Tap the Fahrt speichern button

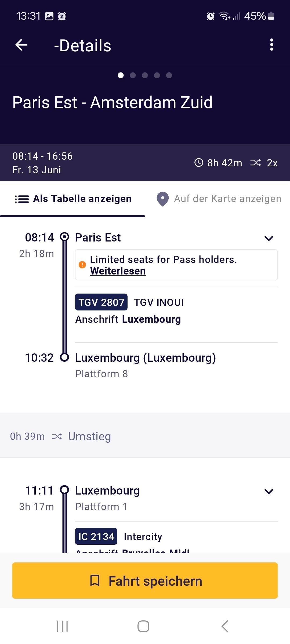[145, 581]
